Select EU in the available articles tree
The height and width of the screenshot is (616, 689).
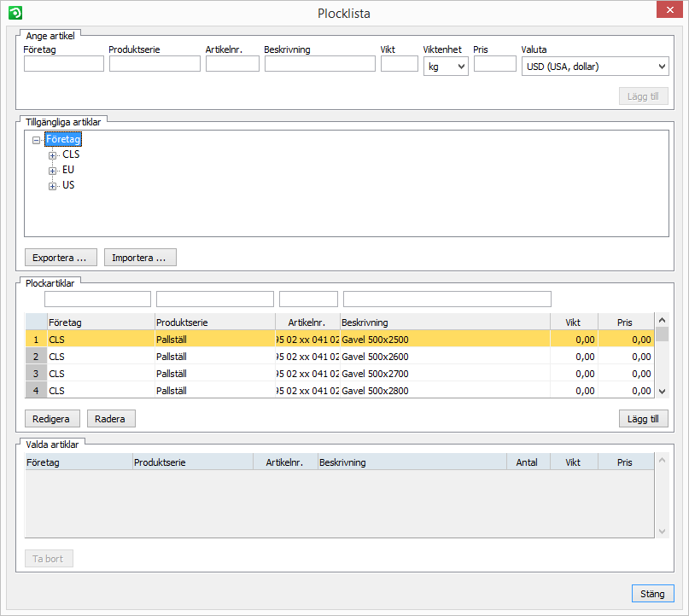tap(68, 170)
